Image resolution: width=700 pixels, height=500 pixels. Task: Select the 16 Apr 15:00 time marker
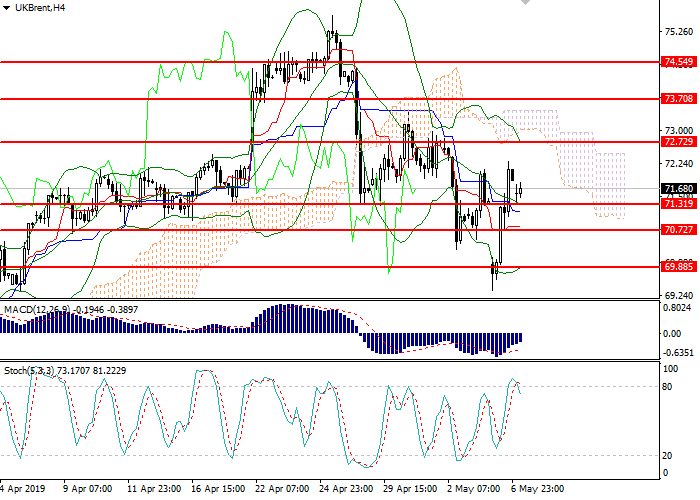pyautogui.click(x=217, y=490)
